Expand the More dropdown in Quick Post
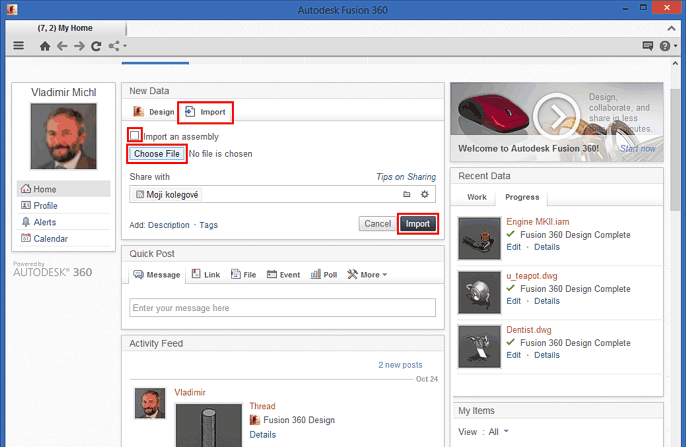Screen dimensions: 686x447 (367, 275)
